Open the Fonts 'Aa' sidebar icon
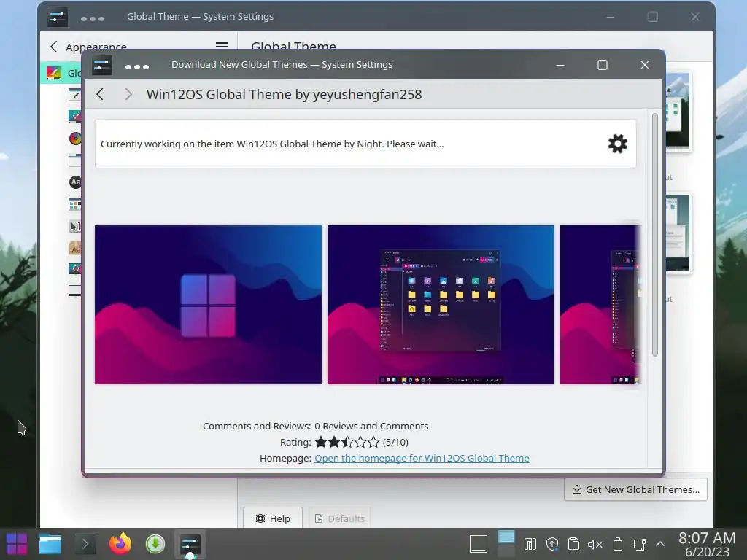Screen dimensions: 747x560 coord(75,182)
